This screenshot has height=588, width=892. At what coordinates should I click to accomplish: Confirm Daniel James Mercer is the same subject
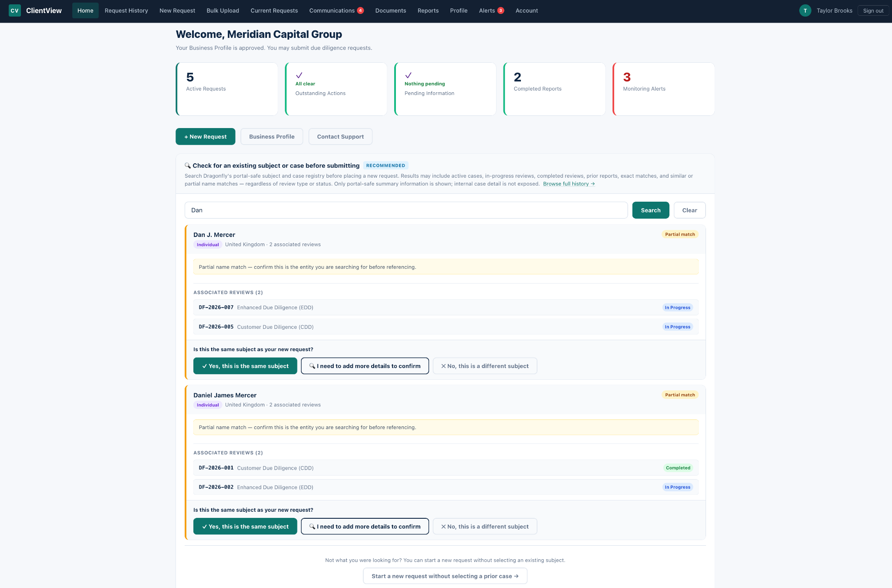click(x=245, y=527)
